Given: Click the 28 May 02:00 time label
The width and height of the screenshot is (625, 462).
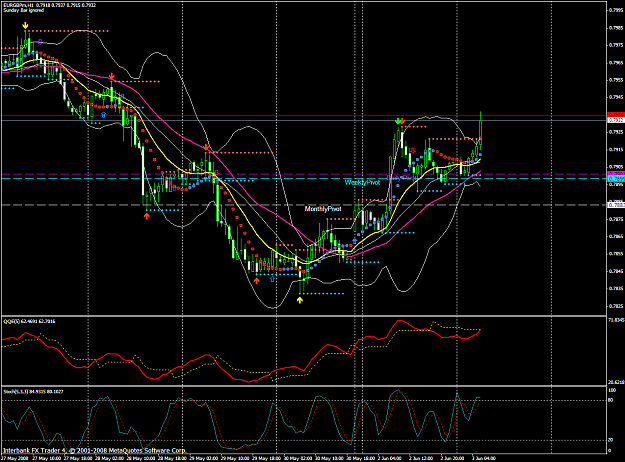Looking at the screenshot, I should (108, 458).
